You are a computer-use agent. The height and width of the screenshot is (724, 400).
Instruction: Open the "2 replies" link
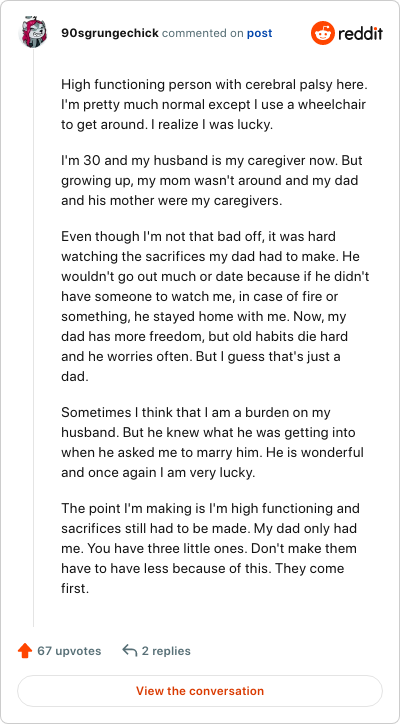point(166,651)
